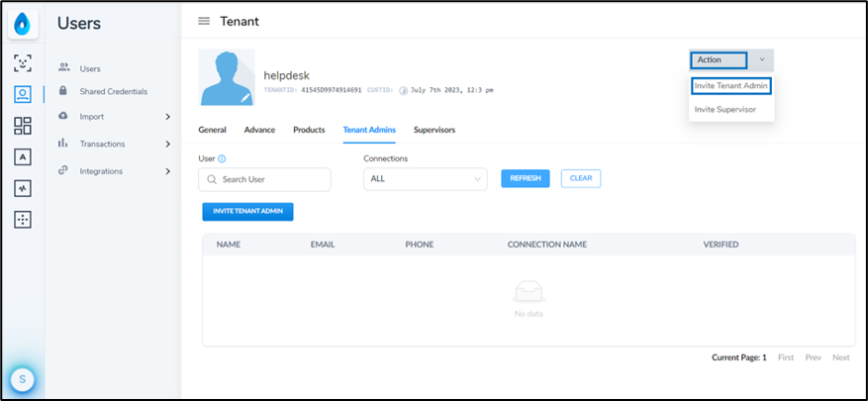Click the Transactions bar chart icon
Image resolution: width=868 pixels, height=401 pixels.
[63, 143]
